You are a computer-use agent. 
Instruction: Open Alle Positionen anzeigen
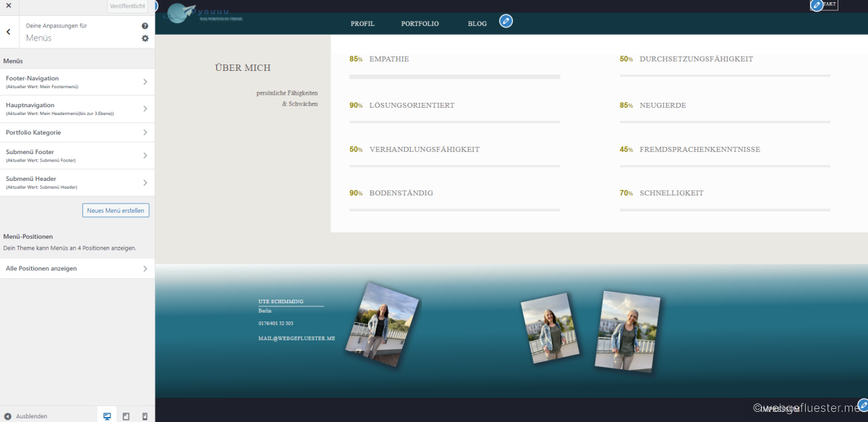pos(77,269)
